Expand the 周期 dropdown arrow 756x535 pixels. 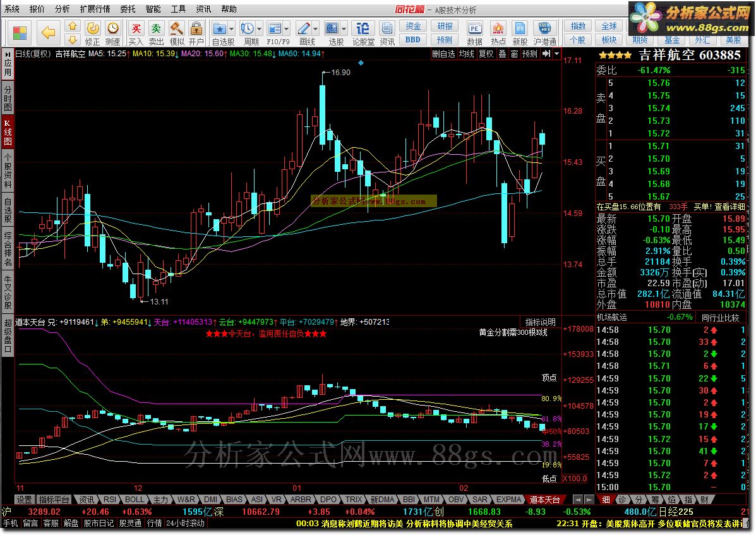point(260,28)
